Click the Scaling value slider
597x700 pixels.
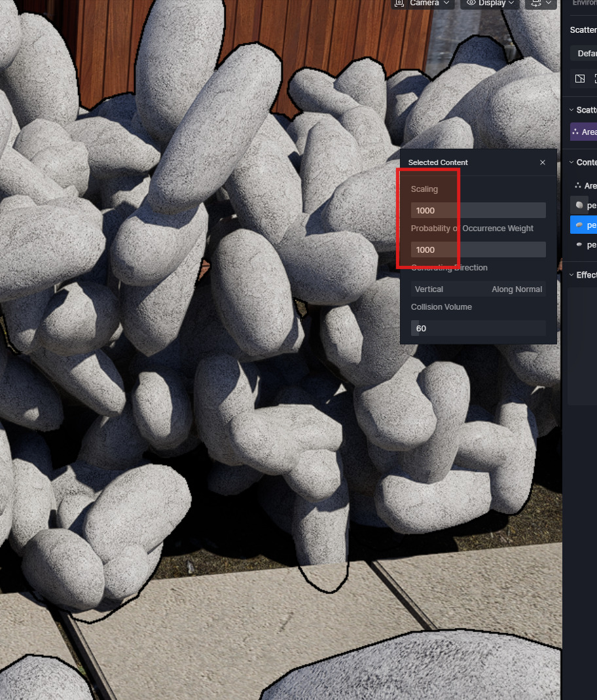coord(478,210)
